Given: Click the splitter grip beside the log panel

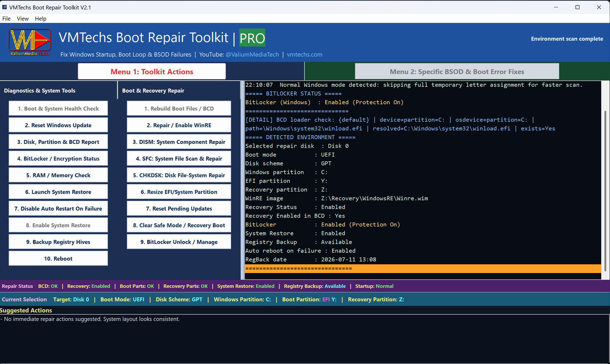Looking at the screenshot, I should tap(242, 180).
